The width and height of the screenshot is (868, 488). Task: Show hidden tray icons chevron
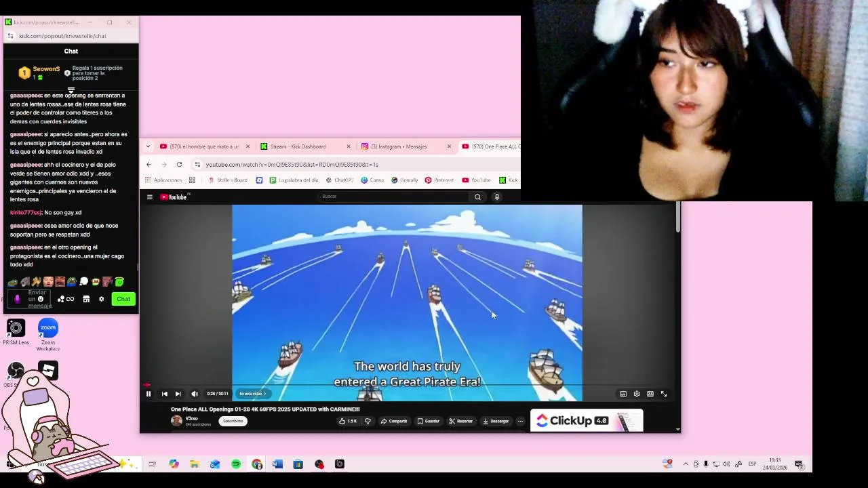pyautogui.click(x=686, y=464)
